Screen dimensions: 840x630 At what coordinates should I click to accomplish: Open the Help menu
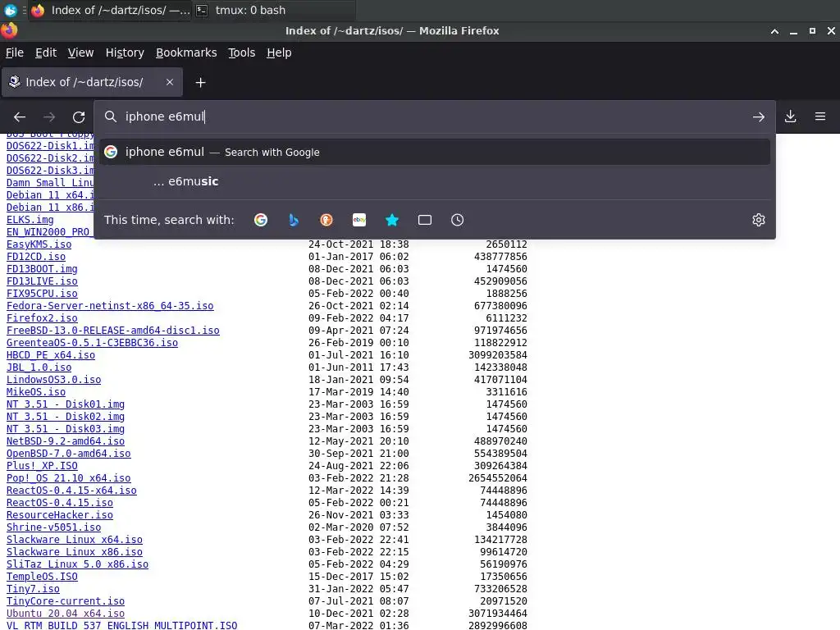coord(279,52)
